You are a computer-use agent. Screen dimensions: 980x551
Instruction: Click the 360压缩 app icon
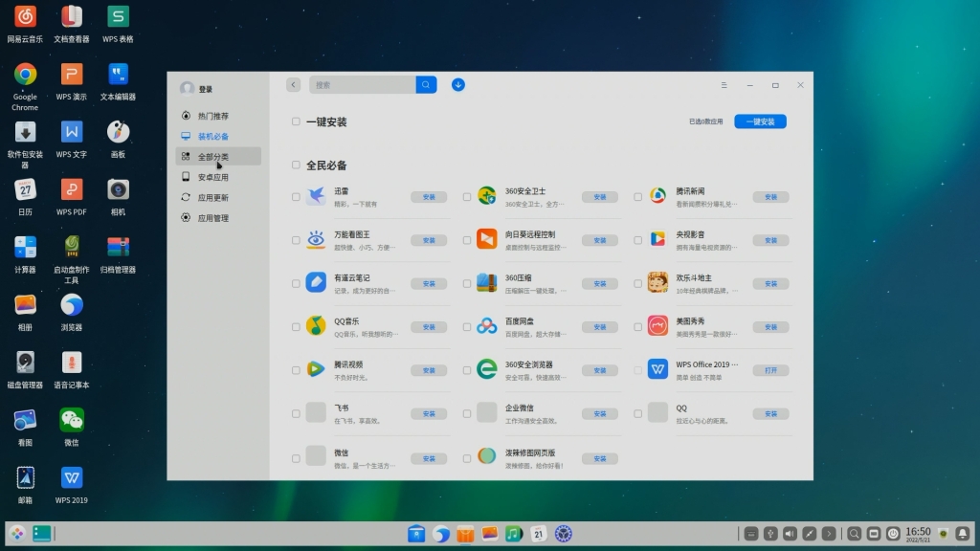coord(487,282)
